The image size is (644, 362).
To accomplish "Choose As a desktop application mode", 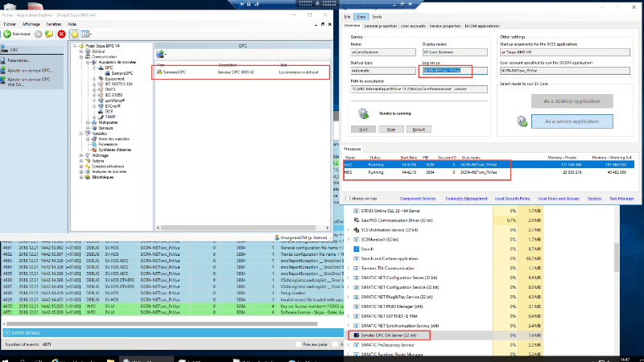I will coord(572,101).
